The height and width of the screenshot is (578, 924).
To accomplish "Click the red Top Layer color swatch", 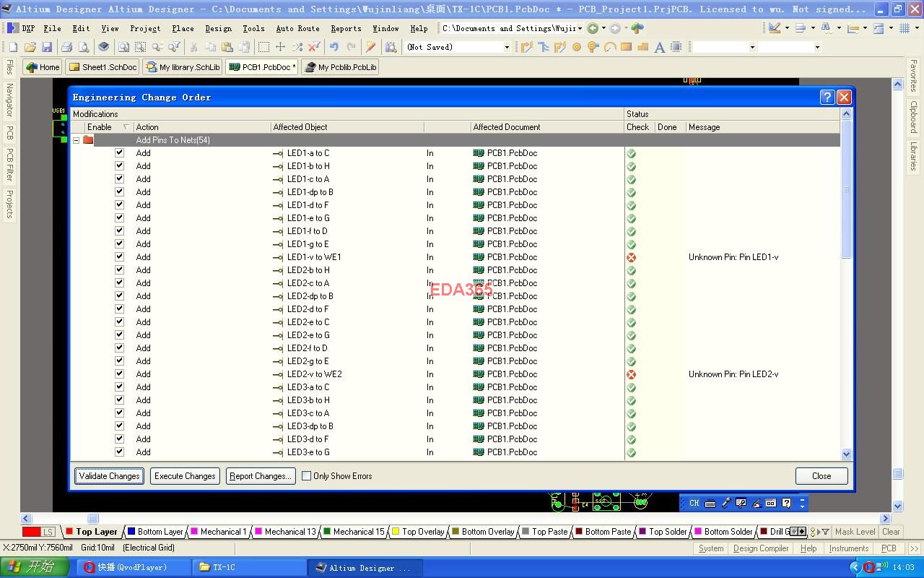I will (x=69, y=532).
